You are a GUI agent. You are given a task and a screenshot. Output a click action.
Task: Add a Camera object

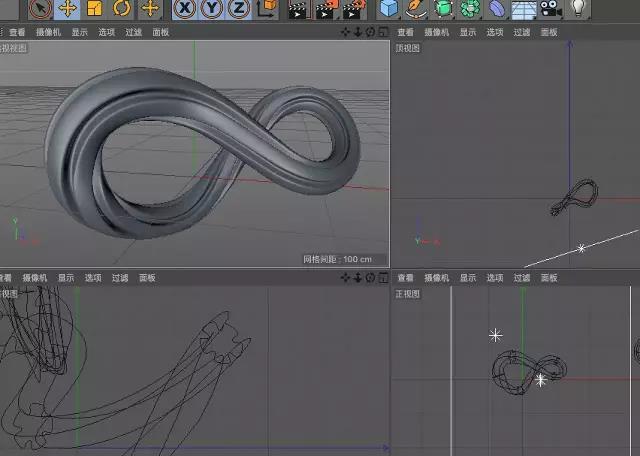(551, 8)
